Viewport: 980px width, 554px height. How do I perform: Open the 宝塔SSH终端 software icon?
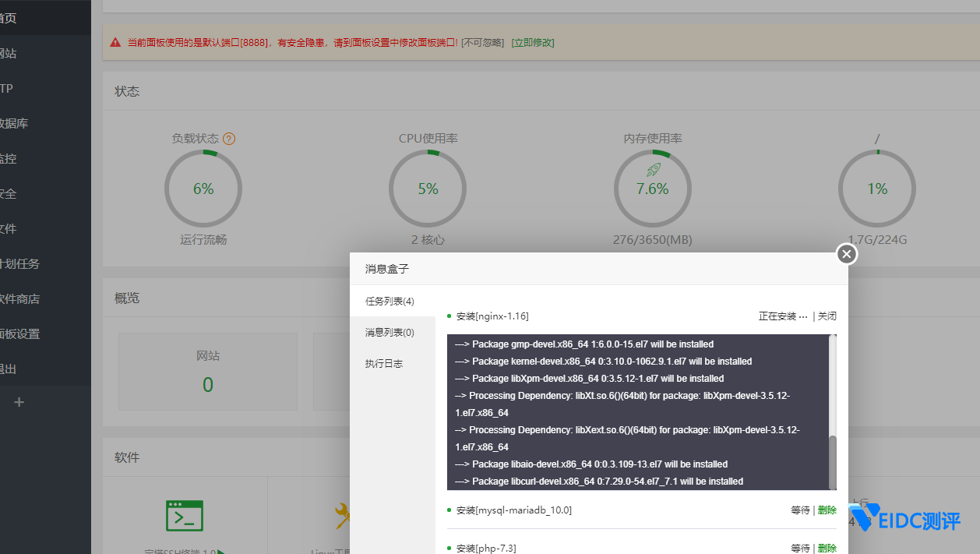184,516
